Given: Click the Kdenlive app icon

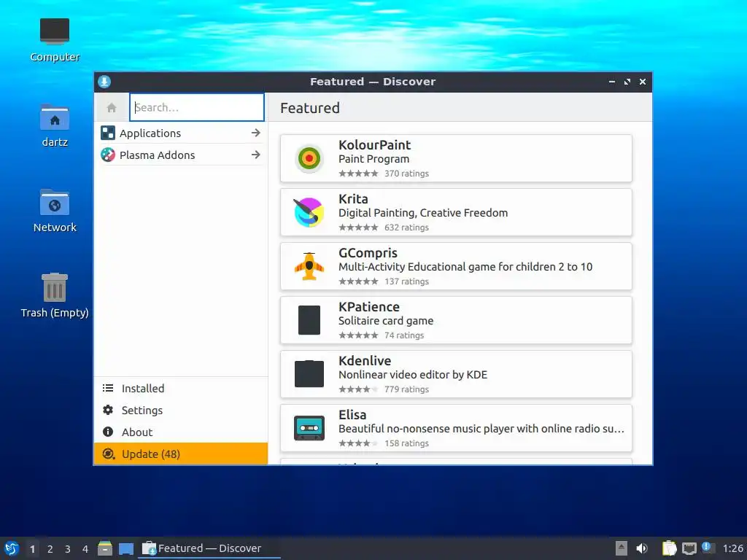Looking at the screenshot, I should 309,374.
